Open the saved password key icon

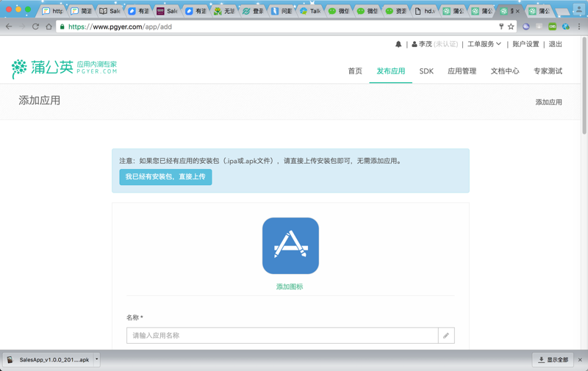501,26
